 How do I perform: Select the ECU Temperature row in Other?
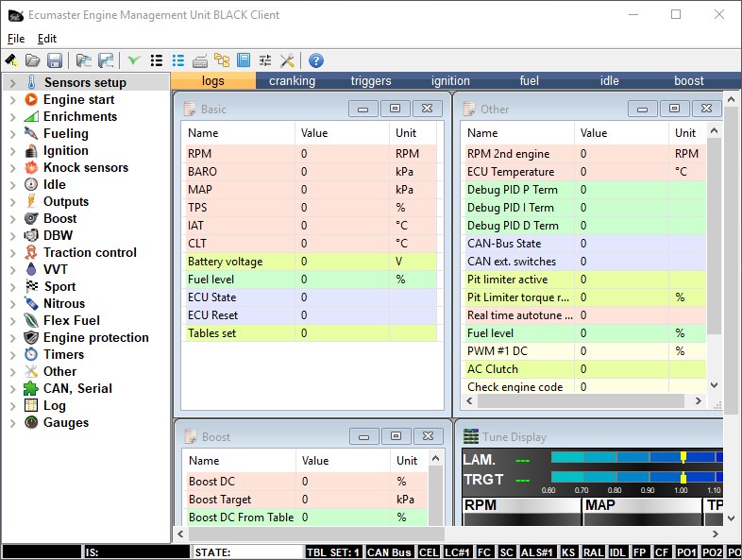coord(586,171)
